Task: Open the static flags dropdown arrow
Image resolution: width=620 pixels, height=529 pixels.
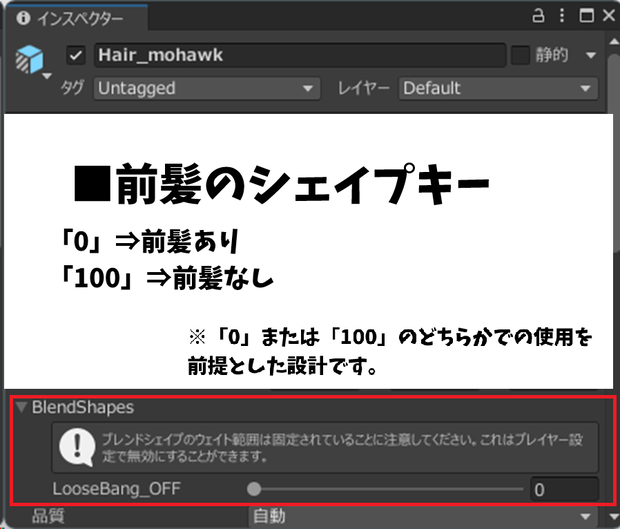Action: coord(591,55)
